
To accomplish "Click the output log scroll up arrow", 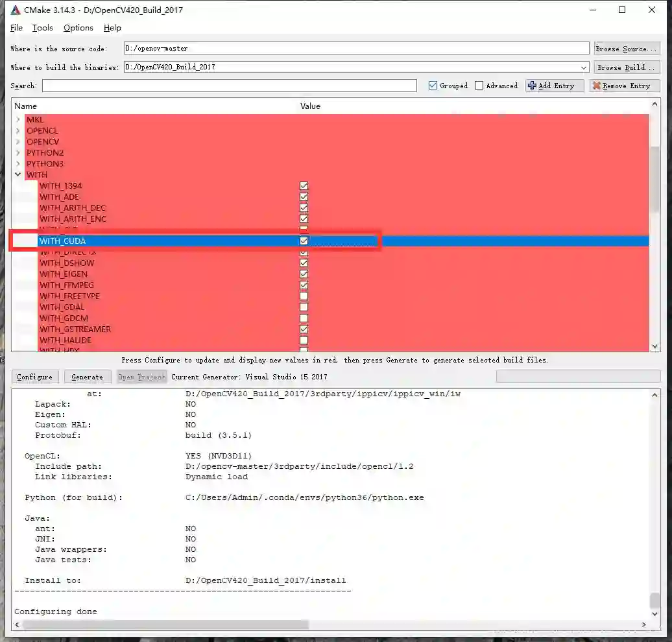I will pos(654,395).
